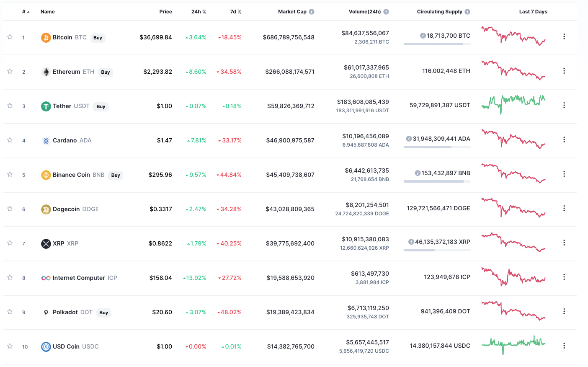
Task: Click the Internet Computer infinity logo
Action: (x=46, y=278)
